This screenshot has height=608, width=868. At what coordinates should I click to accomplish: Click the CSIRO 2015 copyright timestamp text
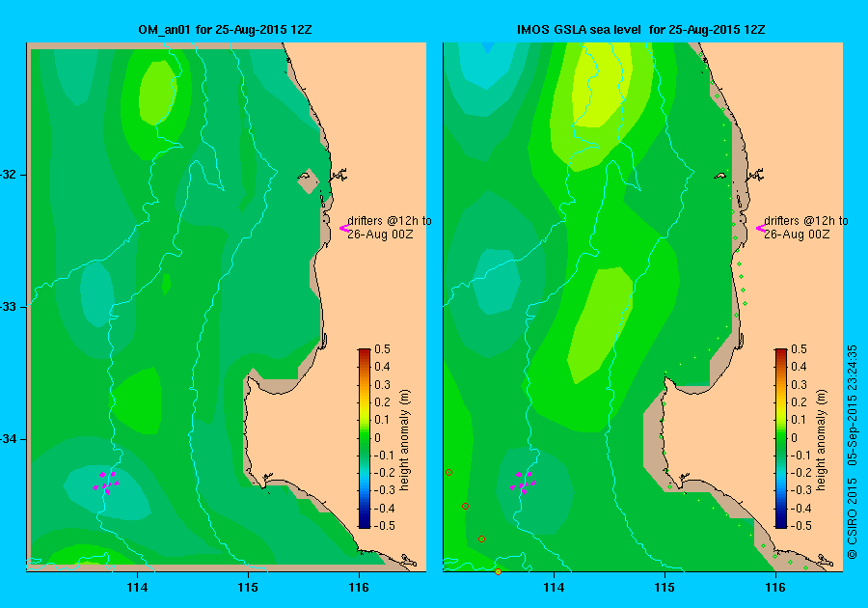pos(853,452)
